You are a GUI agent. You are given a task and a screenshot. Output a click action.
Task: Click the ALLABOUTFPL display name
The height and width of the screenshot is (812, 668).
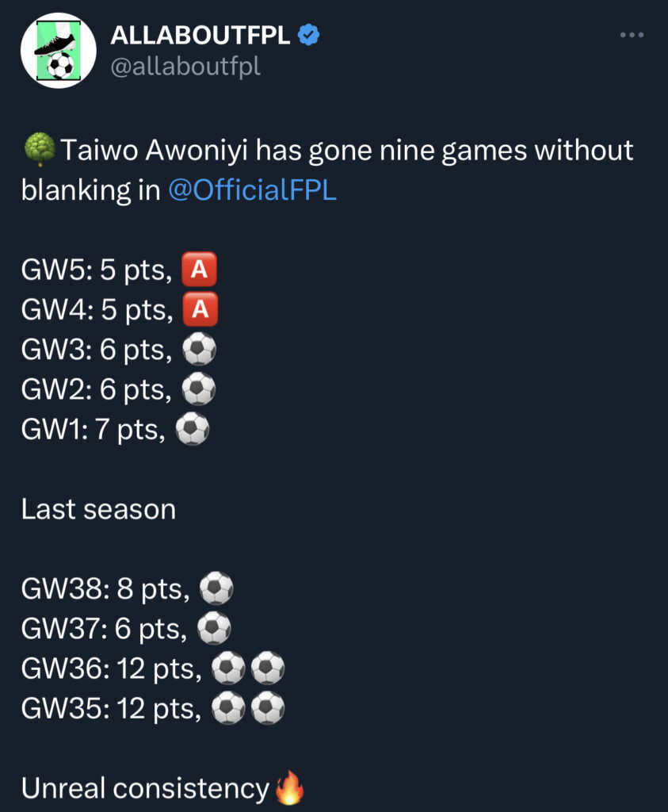(200, 34)
